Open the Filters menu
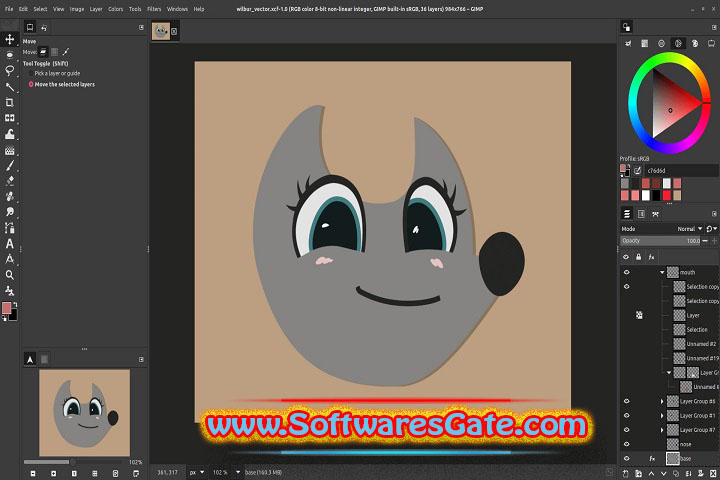 pos(154,9)
